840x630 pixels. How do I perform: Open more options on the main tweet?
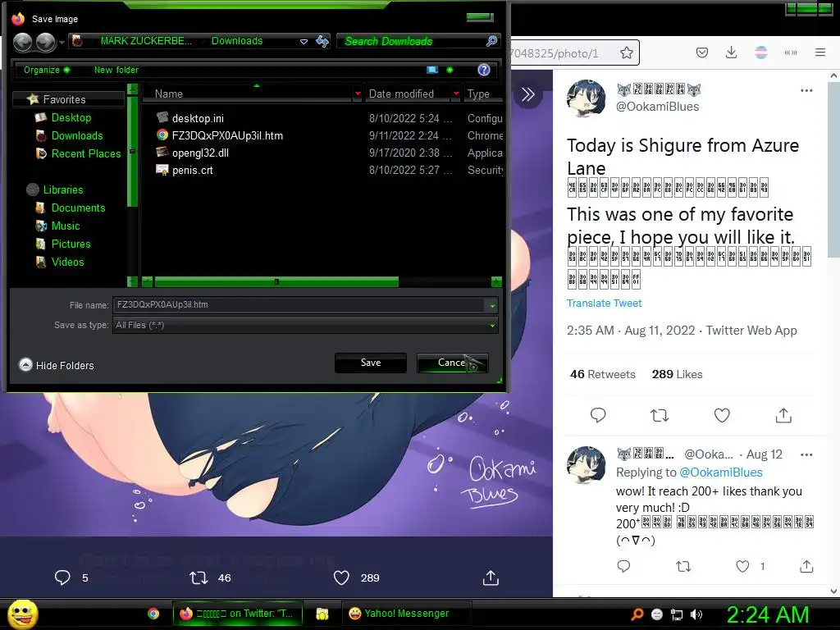click(x=806, y=90)
